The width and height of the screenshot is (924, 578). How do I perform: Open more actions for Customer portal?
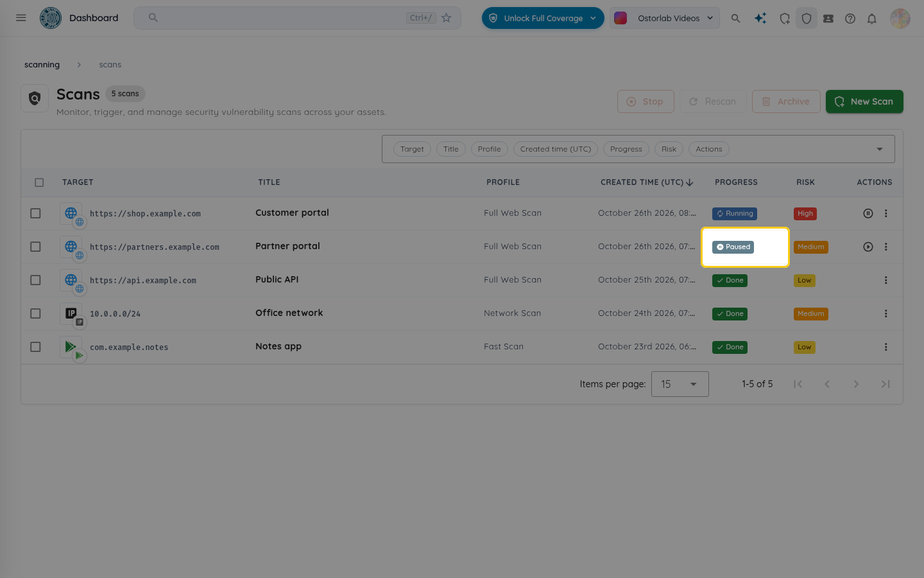tap(886, 213)
